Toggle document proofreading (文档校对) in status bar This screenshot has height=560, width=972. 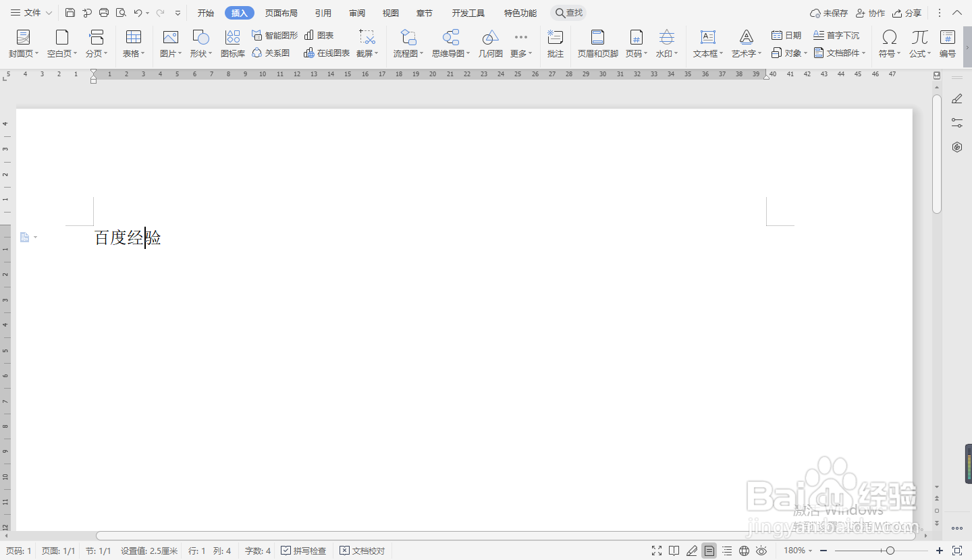[362, 551]
